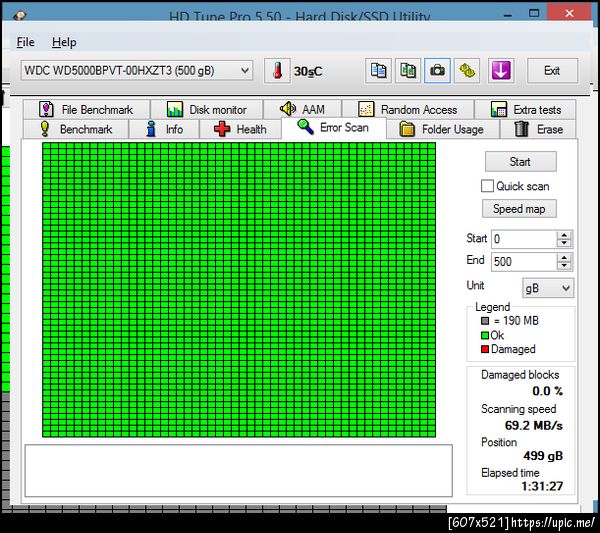Click the camera save screenshot icon

pos(437,71)
